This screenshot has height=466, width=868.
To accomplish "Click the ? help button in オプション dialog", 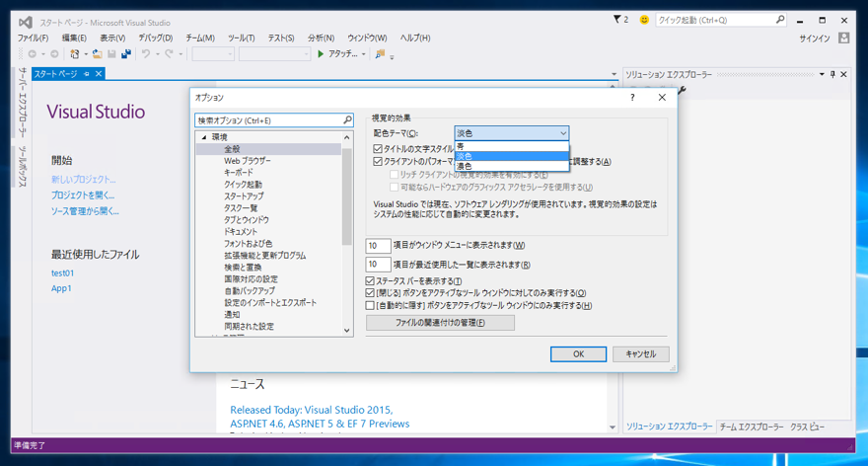I will [x=632, y=98].
